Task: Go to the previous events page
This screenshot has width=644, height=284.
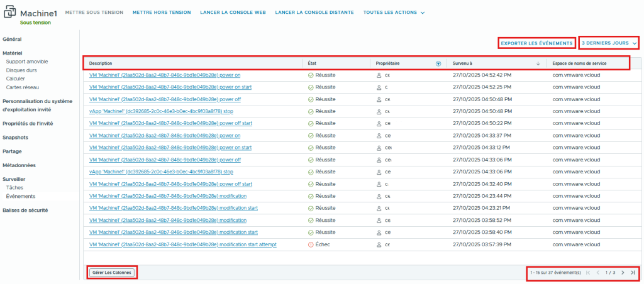Action: (597, 273)
